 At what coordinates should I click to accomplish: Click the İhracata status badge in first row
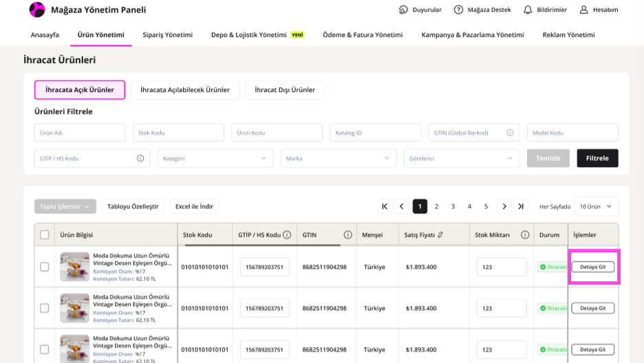coord(552,267)
